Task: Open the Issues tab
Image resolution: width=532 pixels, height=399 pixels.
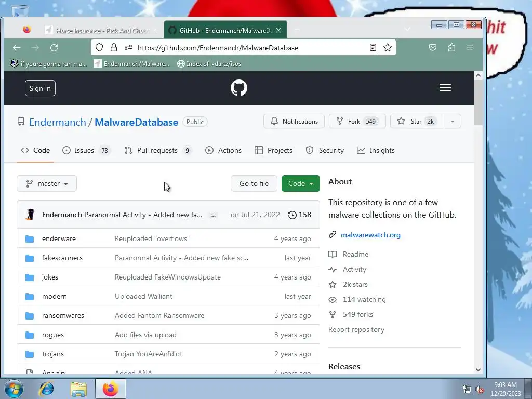Action: pos(87,150)
